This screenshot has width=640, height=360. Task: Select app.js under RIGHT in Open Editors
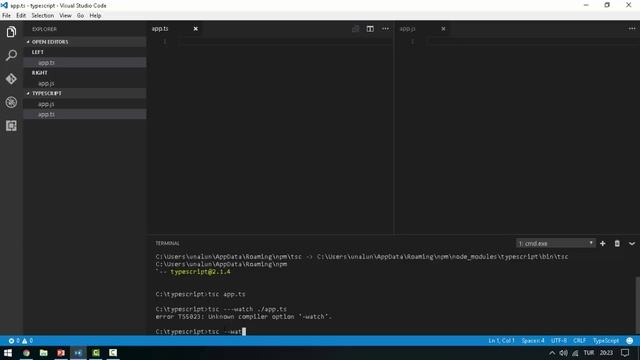[x=85, y=83]
